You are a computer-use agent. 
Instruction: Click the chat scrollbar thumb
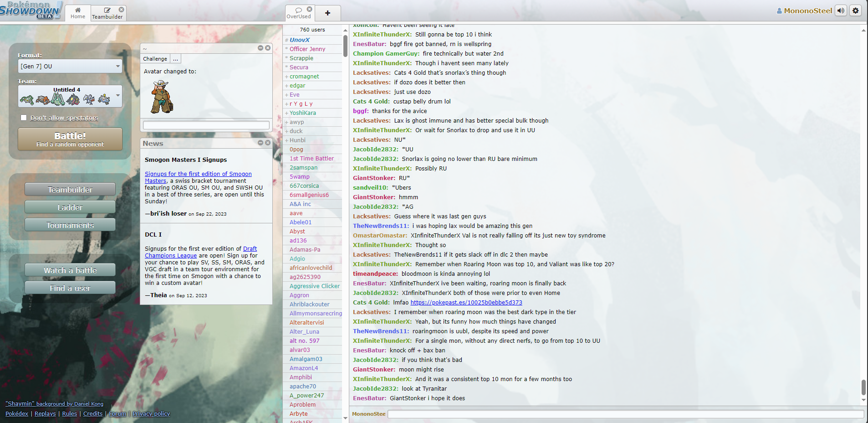pyautogui.click(x=863, y=387)
